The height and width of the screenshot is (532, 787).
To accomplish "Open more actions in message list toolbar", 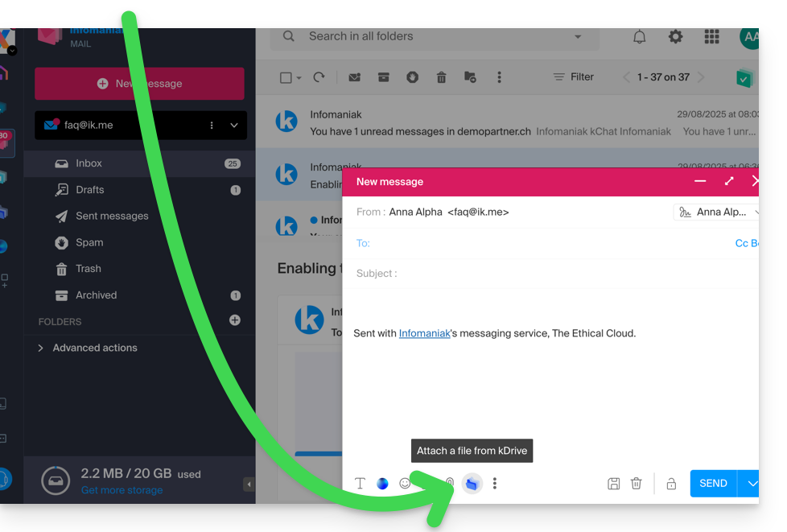I will point(499,77).
